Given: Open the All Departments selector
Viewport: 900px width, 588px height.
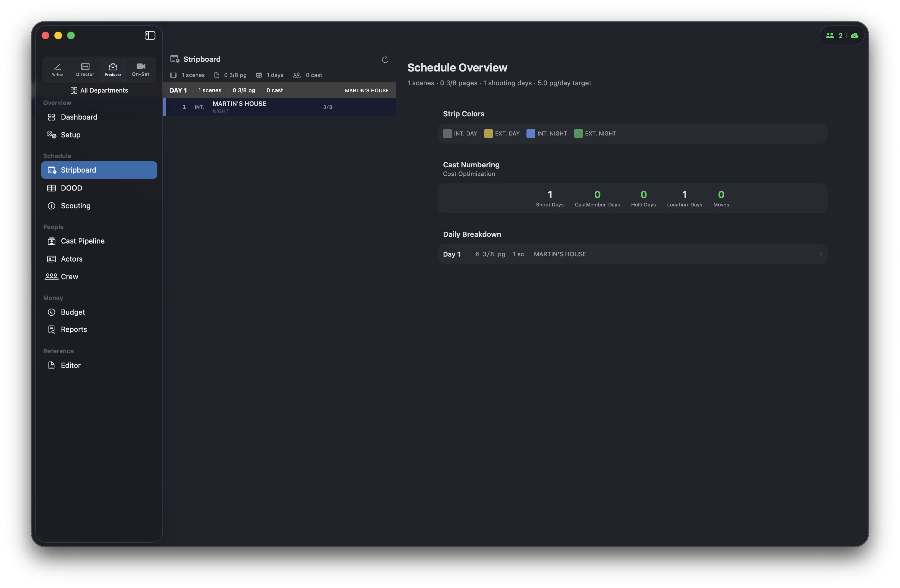Looking at the screenshot, I should (x=99, y=90).
